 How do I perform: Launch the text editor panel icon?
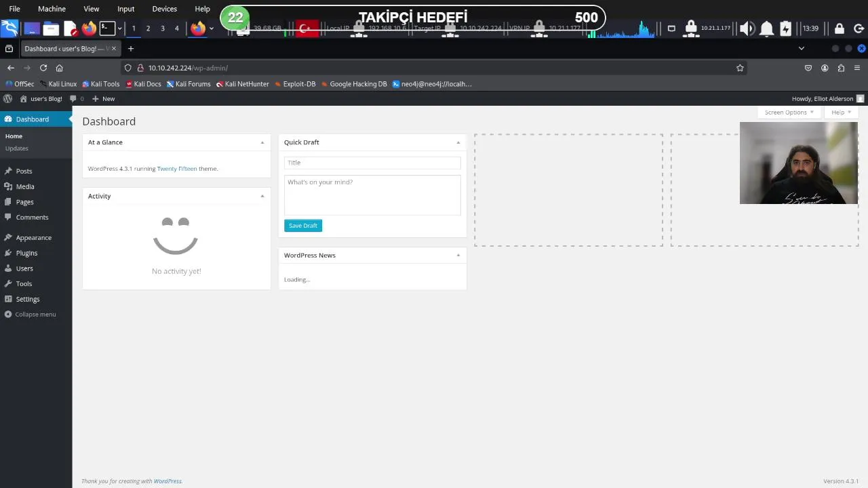[x=71, y=28]
